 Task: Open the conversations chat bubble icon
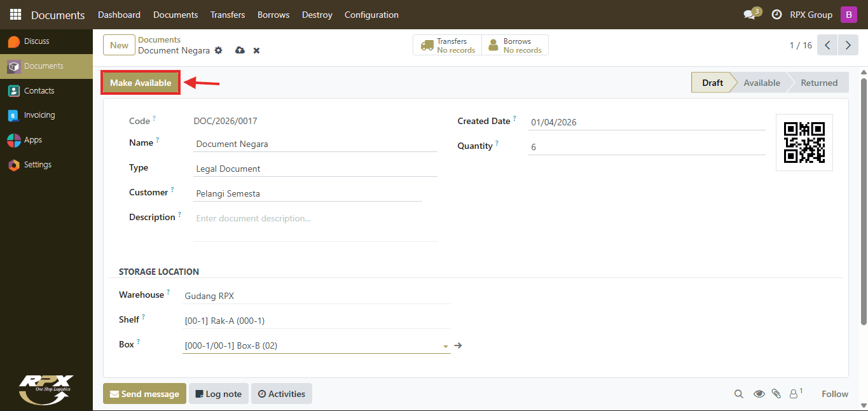pyautogui.click(x=749, y=15)
